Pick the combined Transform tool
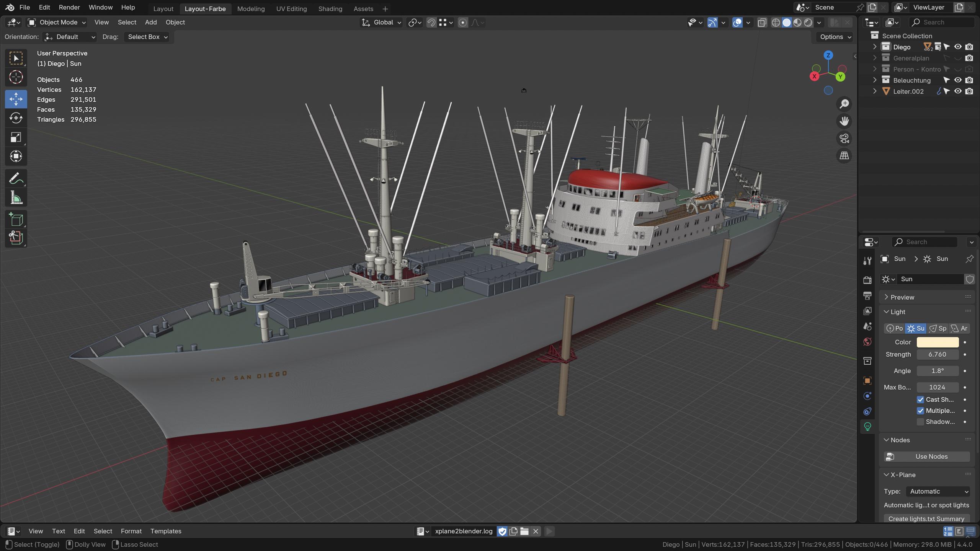This screenshot has height=551, width=980. 16,156
